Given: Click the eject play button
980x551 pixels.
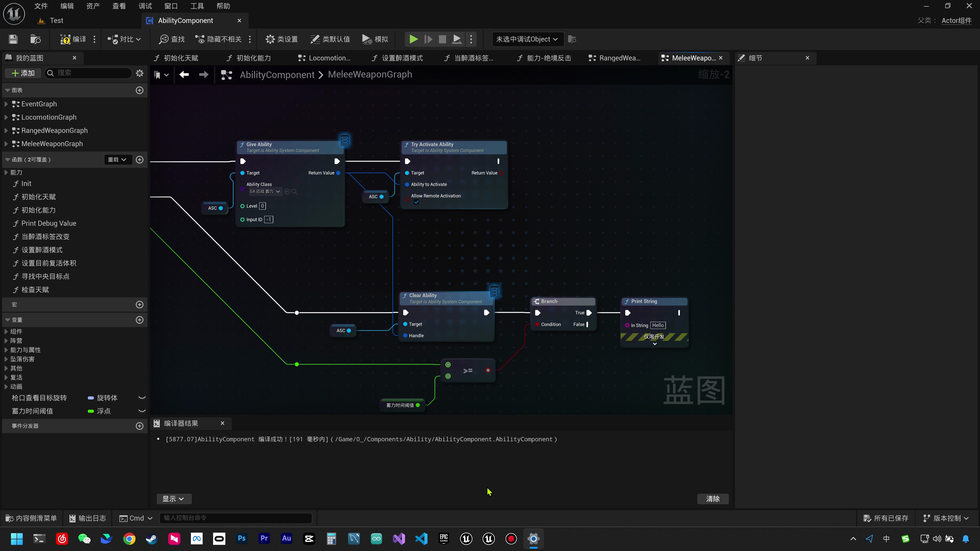Looking at the screenshot, I should [457, 39].
